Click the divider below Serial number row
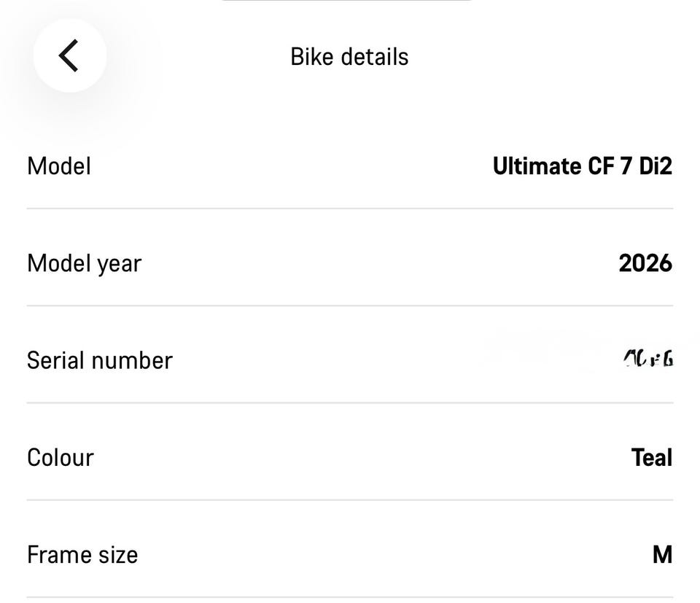The image size is (700, 603). click(x=350, y=402)
